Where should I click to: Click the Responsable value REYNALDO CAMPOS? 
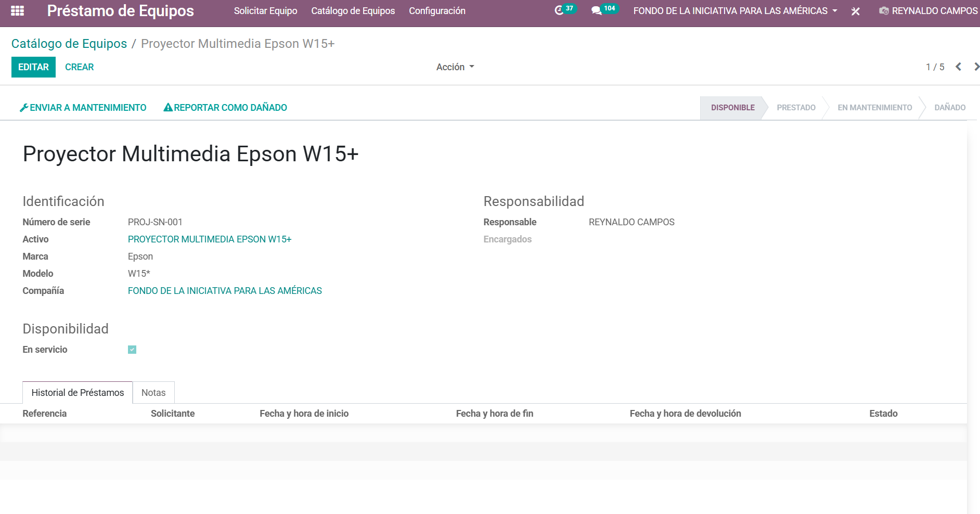click(x=631, y=222)
